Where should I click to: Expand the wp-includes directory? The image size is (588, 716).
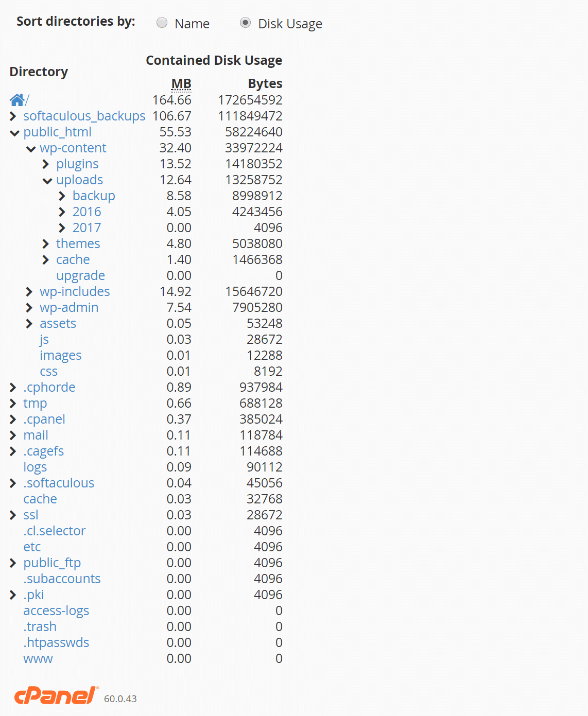pos(29,291)
